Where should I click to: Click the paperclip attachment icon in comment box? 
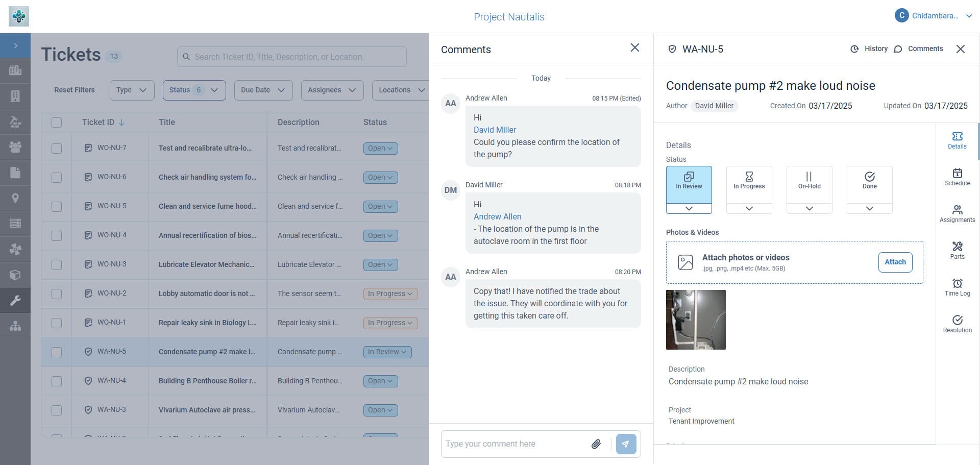(x=596, y=444)
